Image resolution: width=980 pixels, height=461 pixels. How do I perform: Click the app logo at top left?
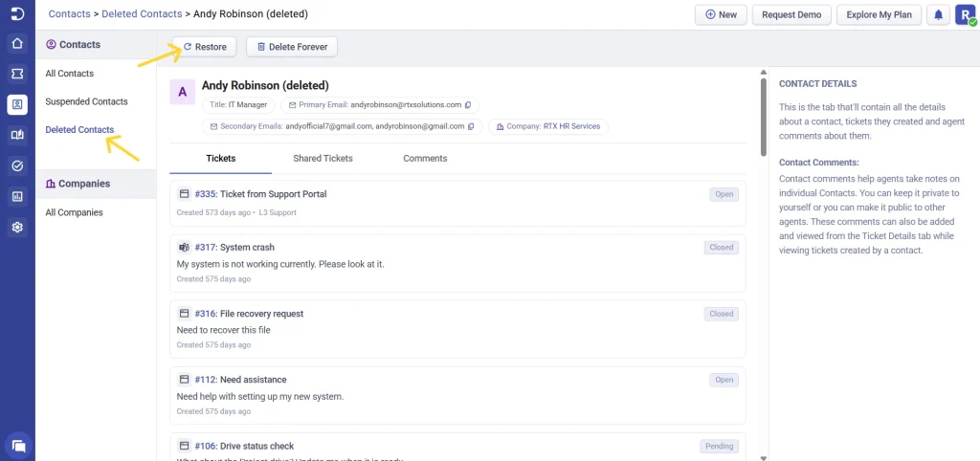click(x=17, y=13)
